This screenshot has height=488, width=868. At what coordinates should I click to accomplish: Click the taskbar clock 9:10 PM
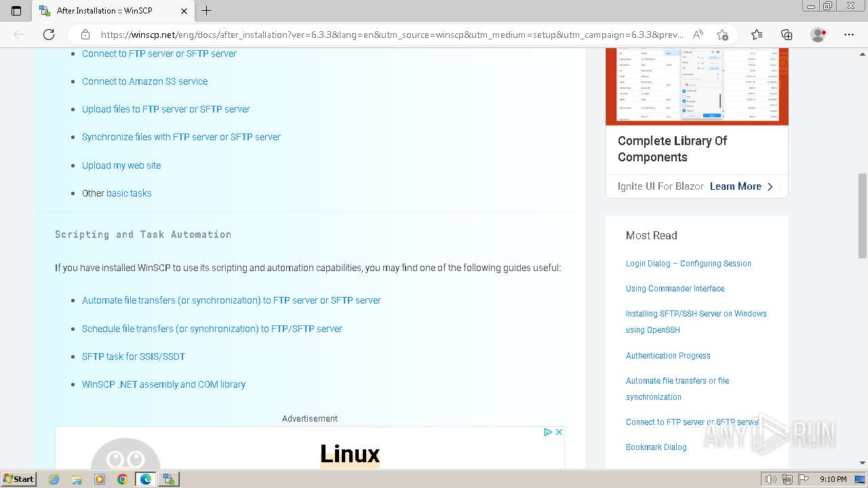point(833,479)
